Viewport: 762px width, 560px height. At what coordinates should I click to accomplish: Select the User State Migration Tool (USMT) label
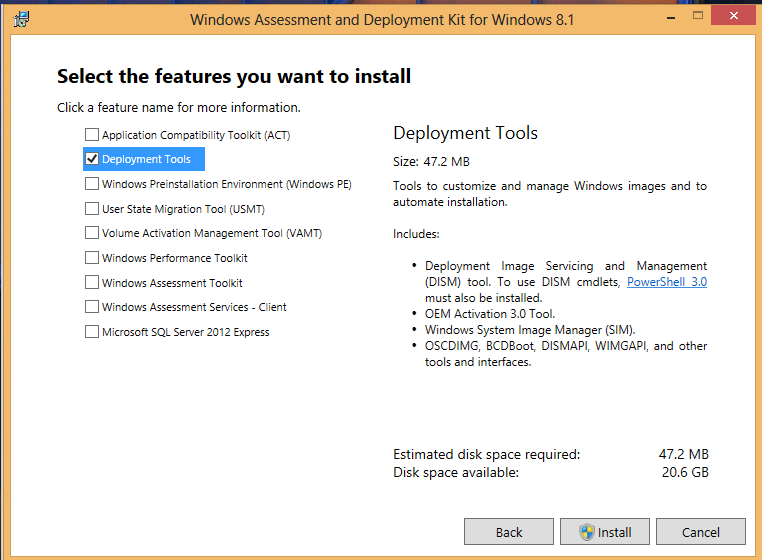pos(183,209)
